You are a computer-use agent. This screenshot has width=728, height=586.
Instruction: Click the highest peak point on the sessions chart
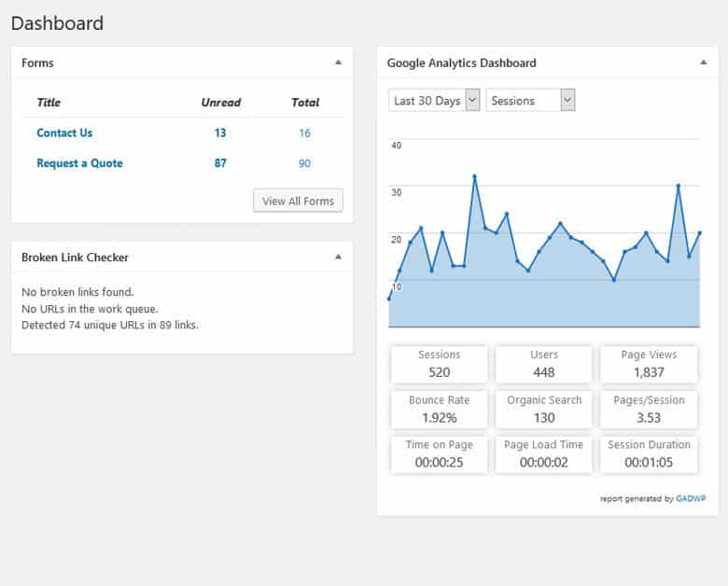(x=474, y=176)
